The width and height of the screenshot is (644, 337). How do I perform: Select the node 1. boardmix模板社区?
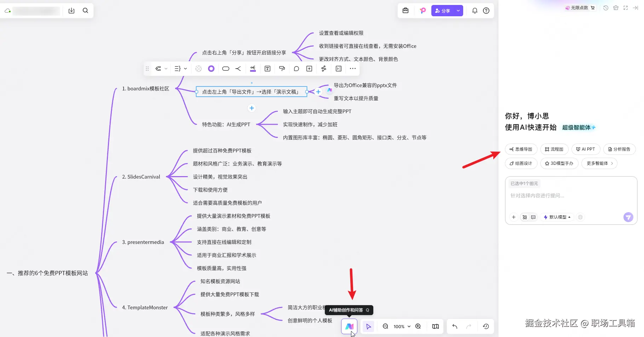pyautogui.click(x=145, y=89)
